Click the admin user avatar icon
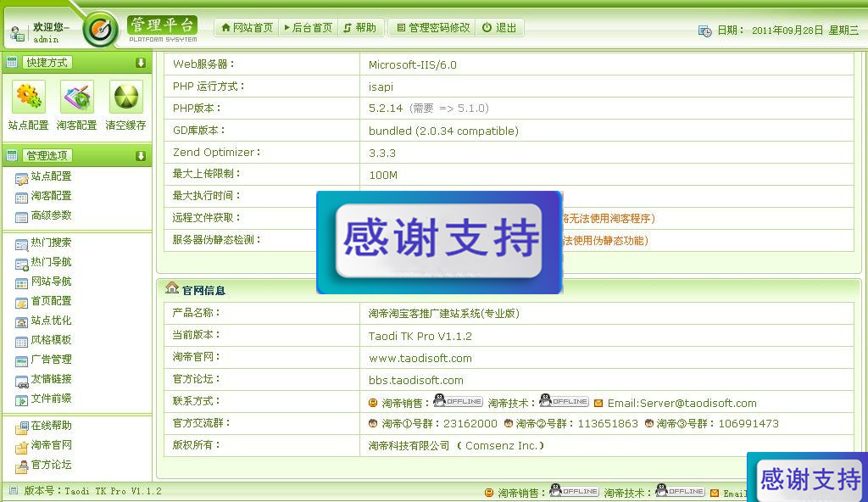 pyautogui.click(x=17, y=34)
